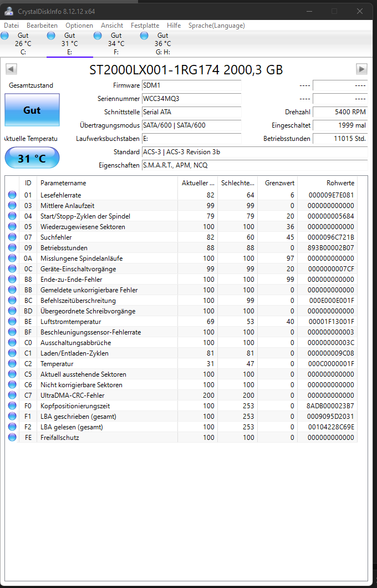Go to previous disk with left arrow

[x=11, y=69]
